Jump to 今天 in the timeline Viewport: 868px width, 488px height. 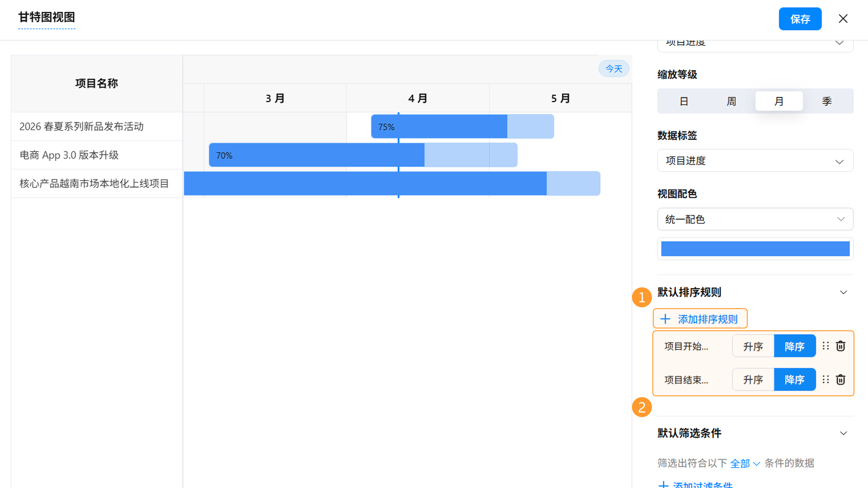pyautogui.click(x=614, y=69)
